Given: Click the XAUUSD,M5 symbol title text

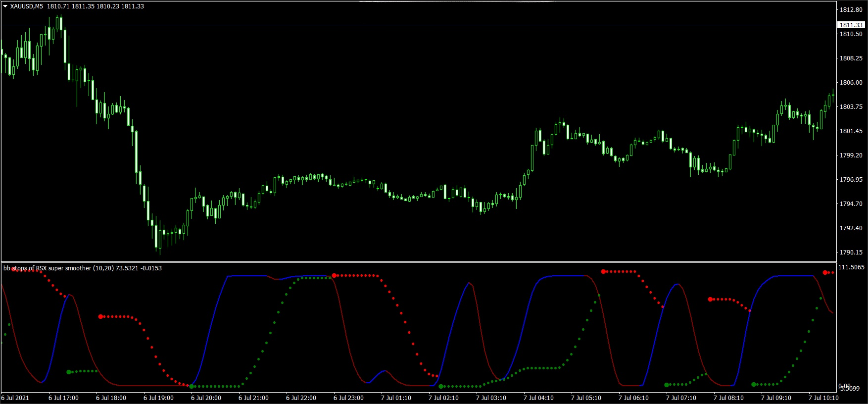Looking at the screenshot, I should (27, 6).
